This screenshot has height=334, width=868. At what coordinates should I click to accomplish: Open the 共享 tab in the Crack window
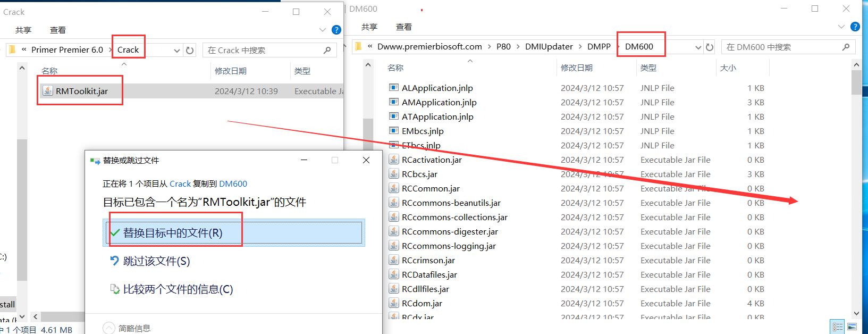(x=23, y=30)
